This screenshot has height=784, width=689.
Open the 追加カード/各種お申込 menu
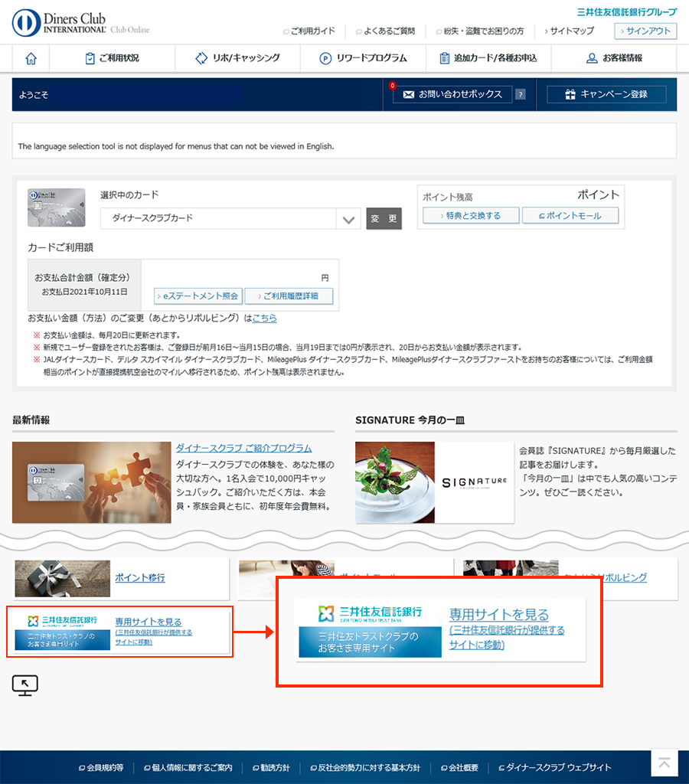pyautogui.click(x=488, y=58)
